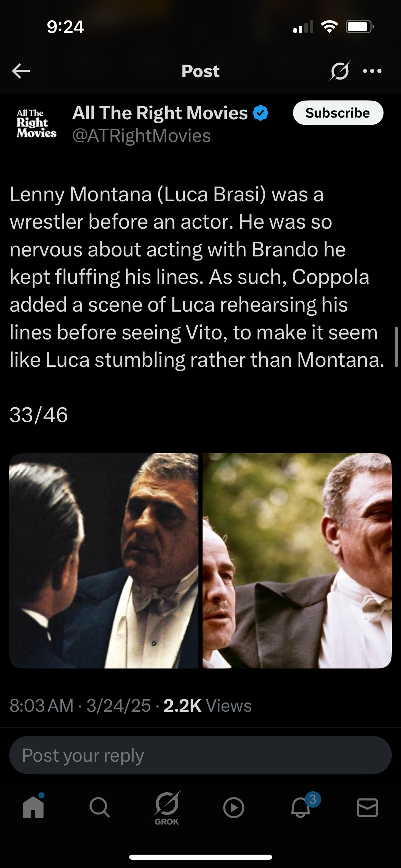Go to Home tab in bottom bar
Viewport: 401px width, 868px height.
[33, 808]
